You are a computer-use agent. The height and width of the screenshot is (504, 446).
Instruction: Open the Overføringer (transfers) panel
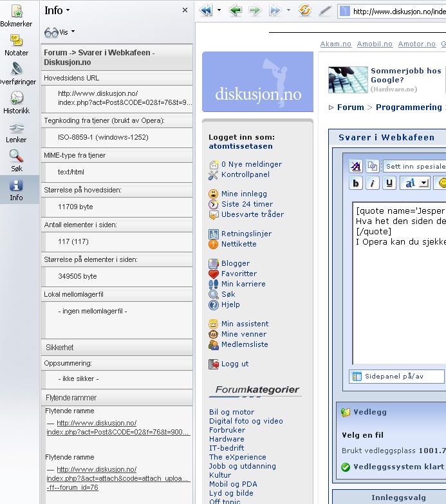(x=17, y=74)
